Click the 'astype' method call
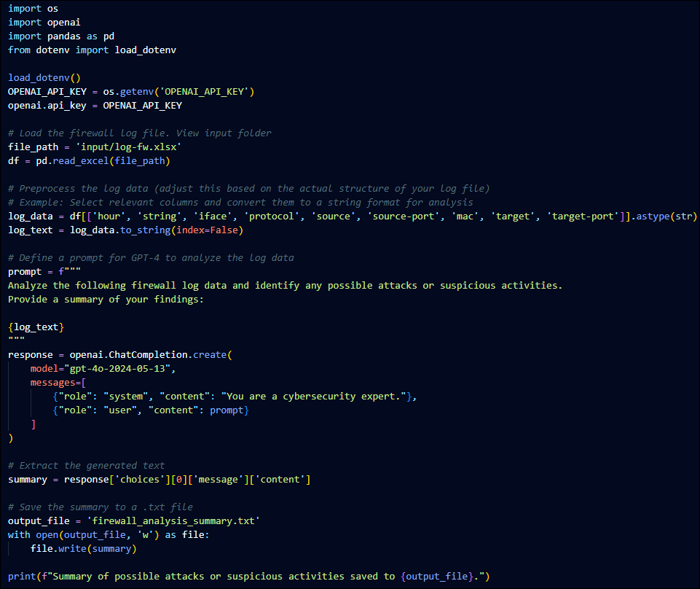This screenshot has width=700, height=589. point(653,217)
